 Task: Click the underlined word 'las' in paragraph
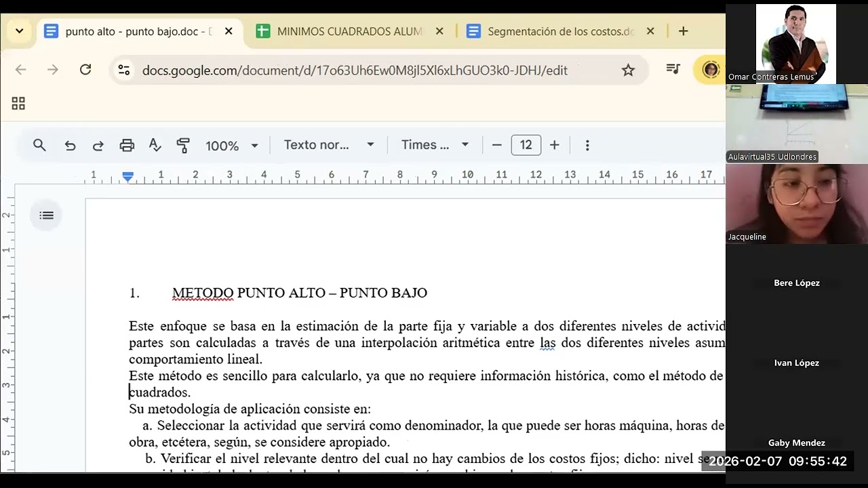[x=547, y=343]
